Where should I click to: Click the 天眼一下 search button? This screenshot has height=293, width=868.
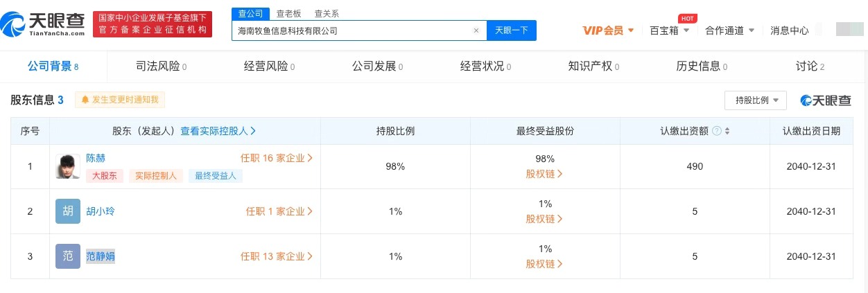pyautogui.click(x=512, y=30)
